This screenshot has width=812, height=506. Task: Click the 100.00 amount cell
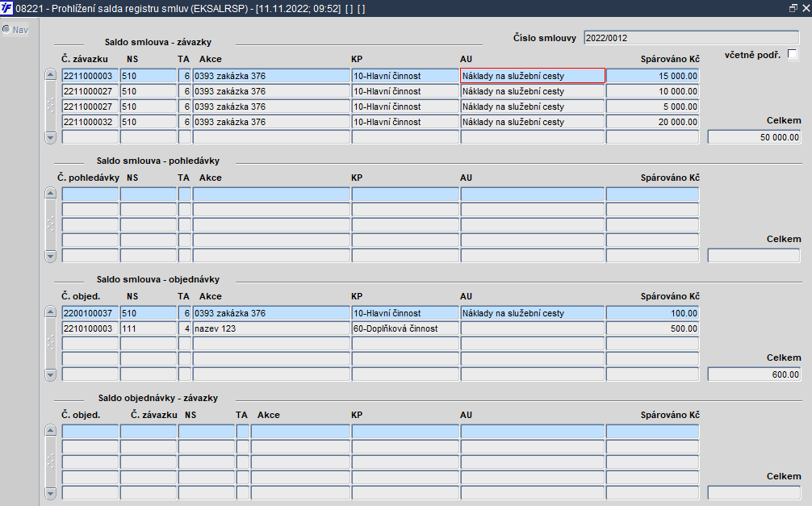tap(652, 313)
